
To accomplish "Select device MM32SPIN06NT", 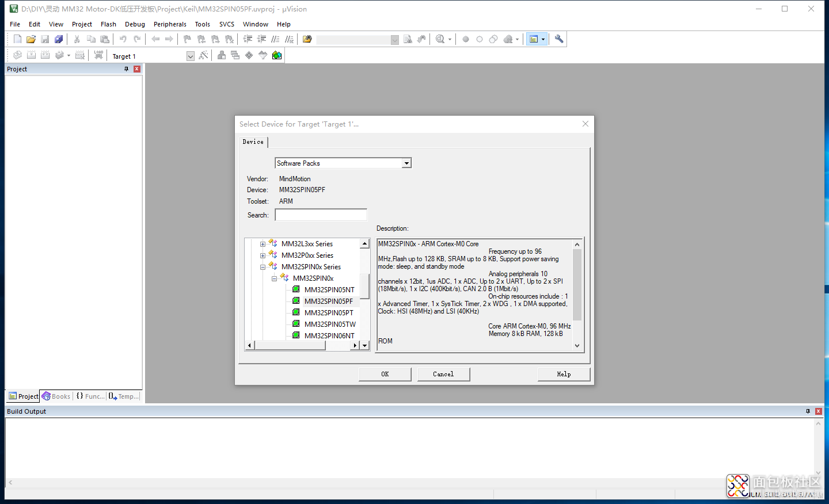I will 329,335.
